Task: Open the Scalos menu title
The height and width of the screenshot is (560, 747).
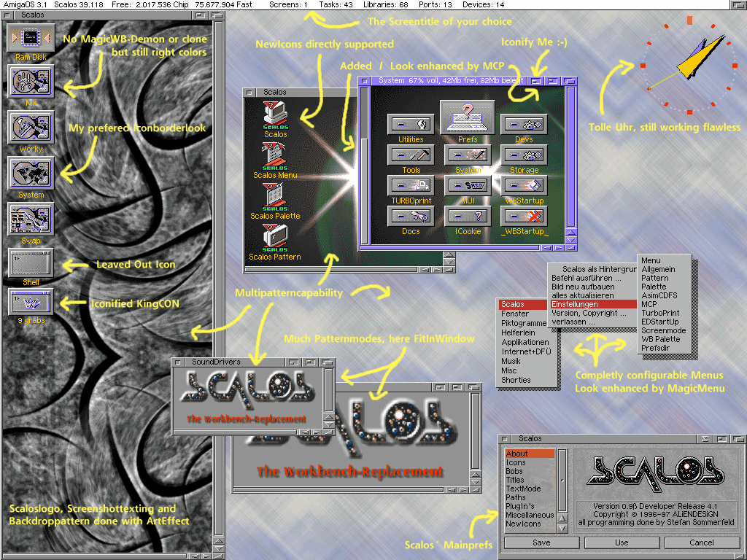Action: point(523,304)
